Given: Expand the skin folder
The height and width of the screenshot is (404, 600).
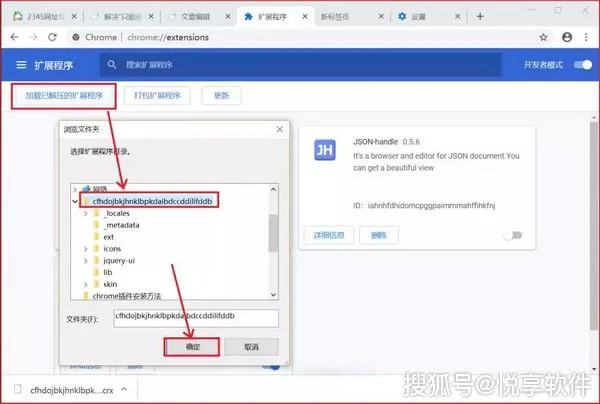Looking at the screenshot, I should [x=86, y=284].
